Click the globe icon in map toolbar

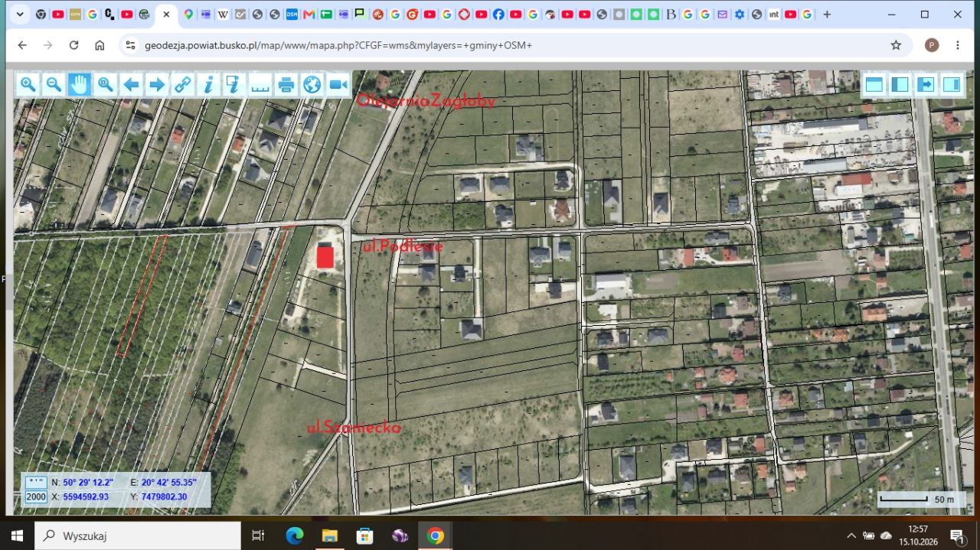(x=312, y=84)
